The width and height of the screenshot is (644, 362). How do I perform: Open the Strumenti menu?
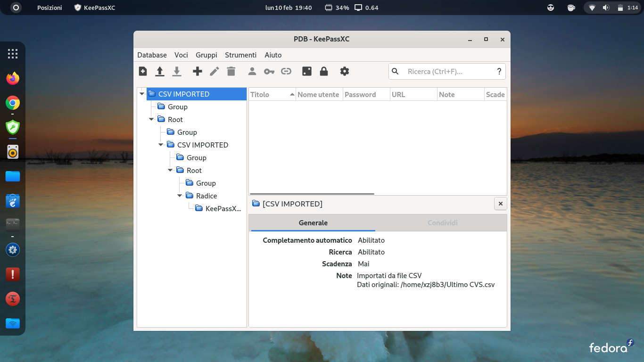click(240, 55)
